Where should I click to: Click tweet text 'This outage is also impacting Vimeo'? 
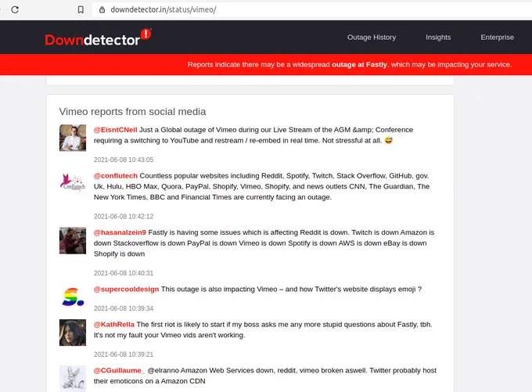(x=292, y=290)
